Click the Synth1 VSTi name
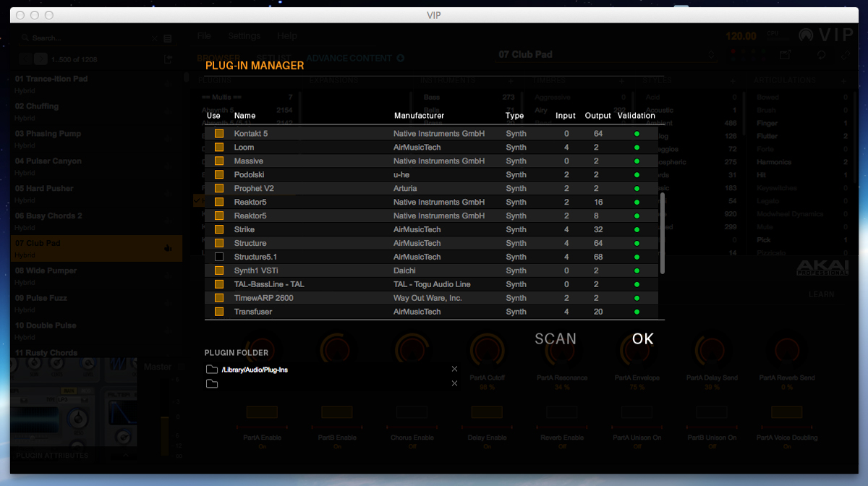868x486 pixels. pos(255,270)
